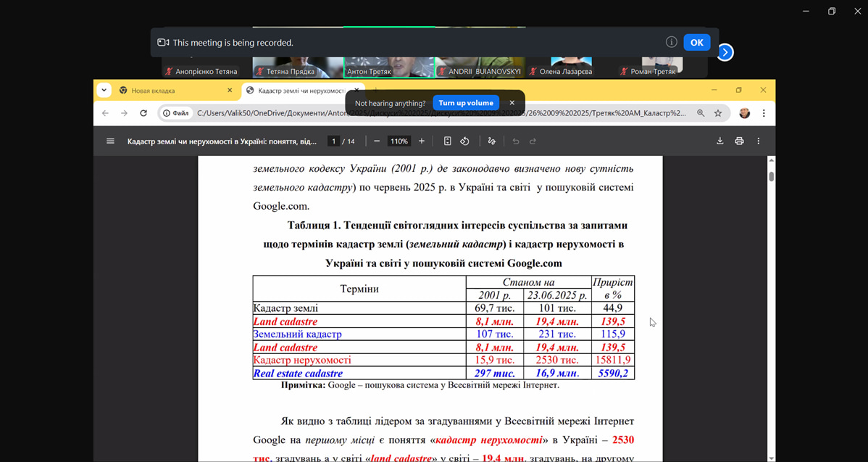This screenshot has height=462, width=868.
Task: Print the PDF document
Action: (739, 141)
